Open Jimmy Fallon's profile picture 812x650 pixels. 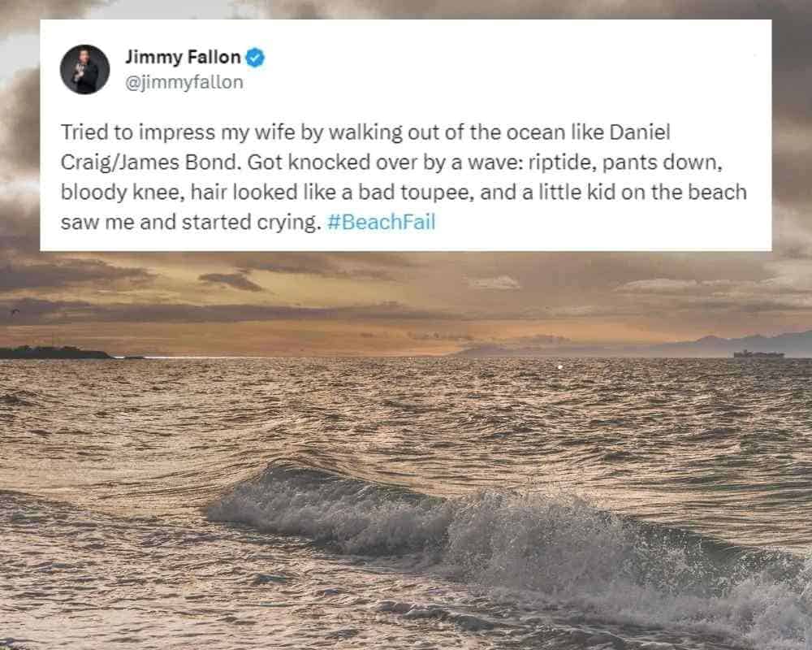(84, 69)
